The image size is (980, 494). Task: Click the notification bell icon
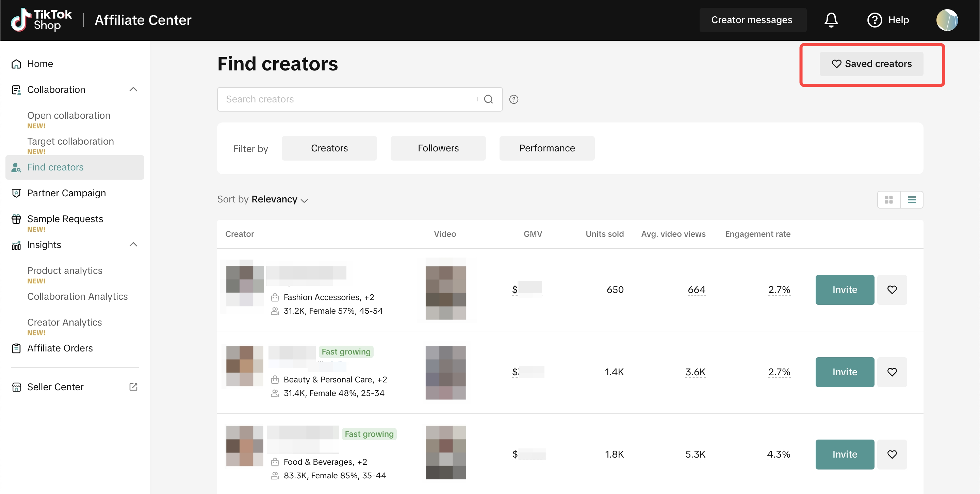(831, 20)
